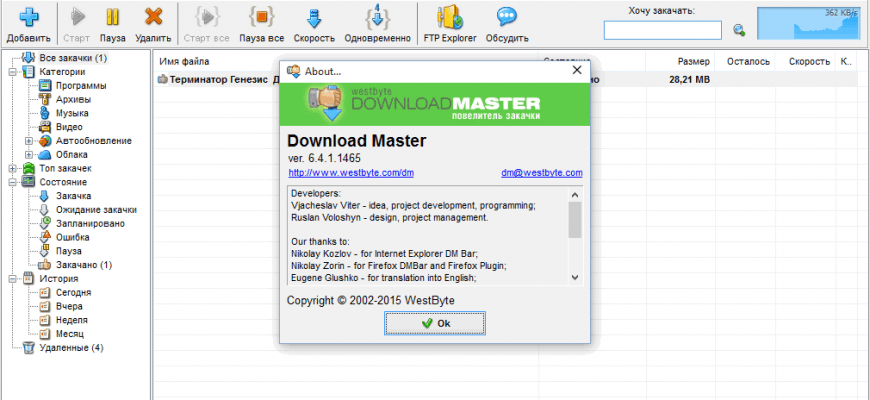Select Ожидание закачки state item
Image resolution: width=870 pixels, height=400 pixels.
pos(96,210)
